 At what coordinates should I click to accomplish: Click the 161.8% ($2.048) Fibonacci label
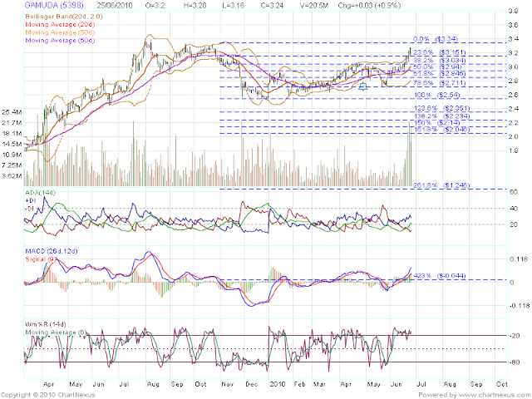(441, 130)
